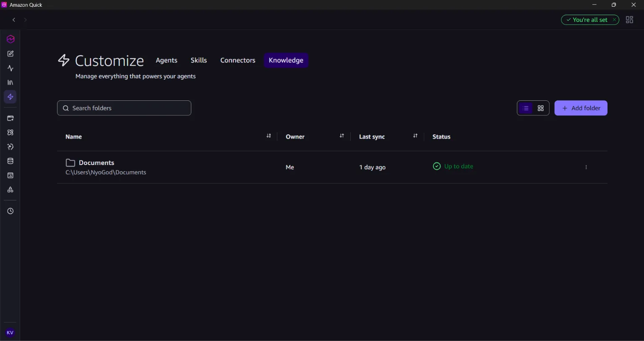Viewport: 644px width, 341px height.
Task: Sort folders by Owner column
Action: pos(342,136)
